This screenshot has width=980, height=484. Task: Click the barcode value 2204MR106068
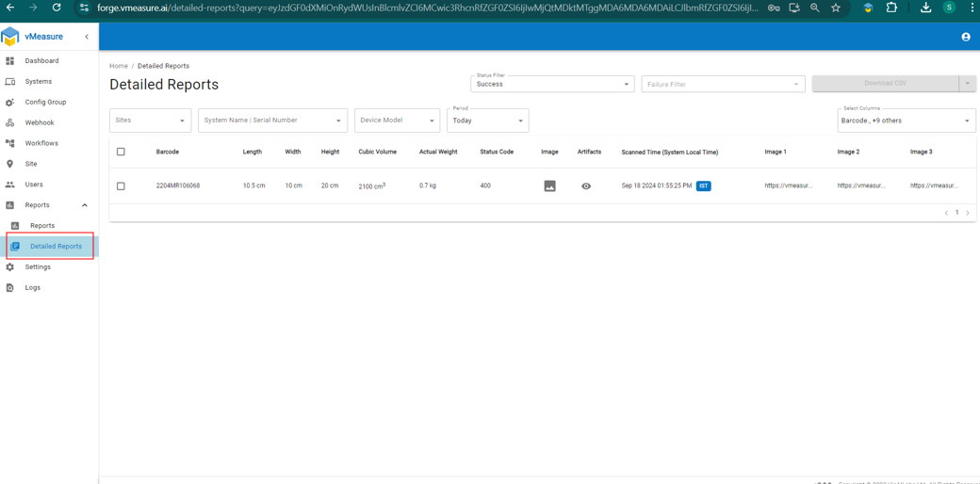tap(178, 186)
